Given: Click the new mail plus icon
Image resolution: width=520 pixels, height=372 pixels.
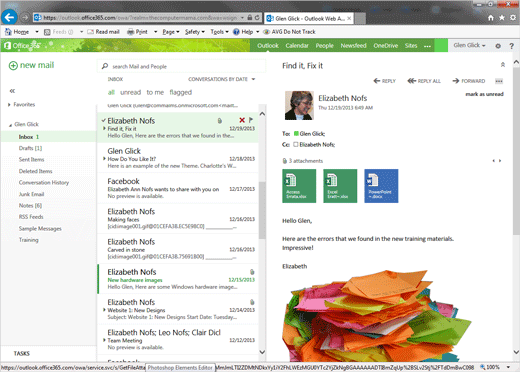Looking at the screenshot, I should (x=13, y=65).
